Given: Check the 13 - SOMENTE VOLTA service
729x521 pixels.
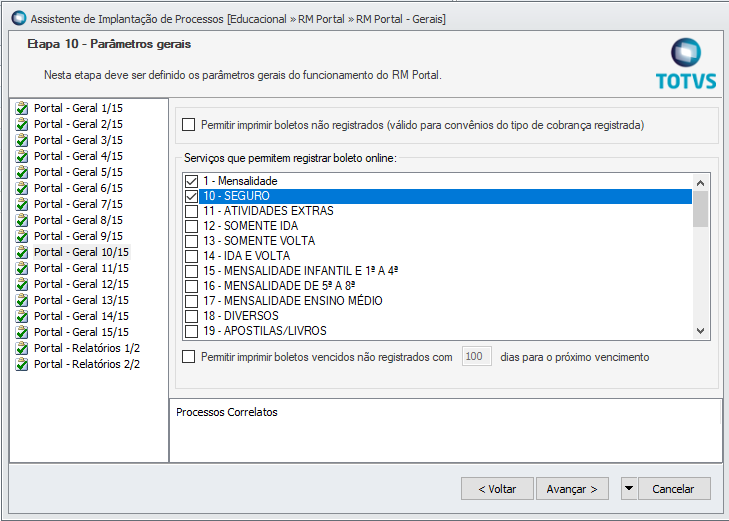Looking at the screenshot, I should point(191,241).
